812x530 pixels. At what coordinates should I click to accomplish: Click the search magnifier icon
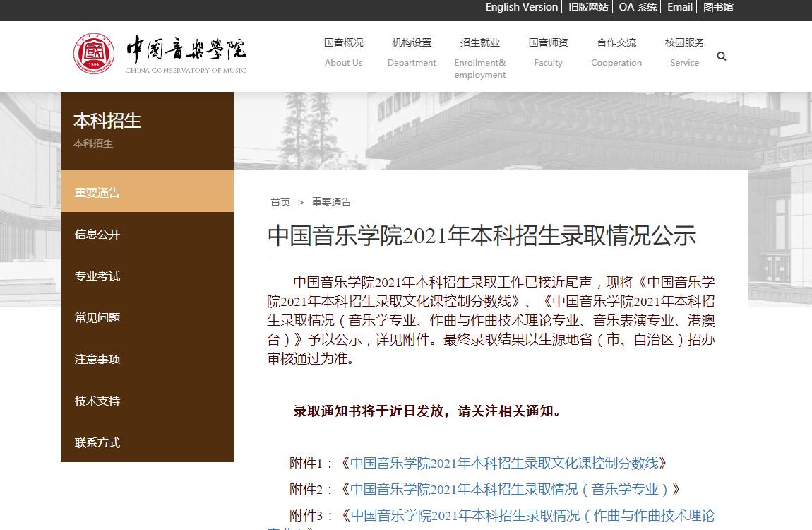722,56
